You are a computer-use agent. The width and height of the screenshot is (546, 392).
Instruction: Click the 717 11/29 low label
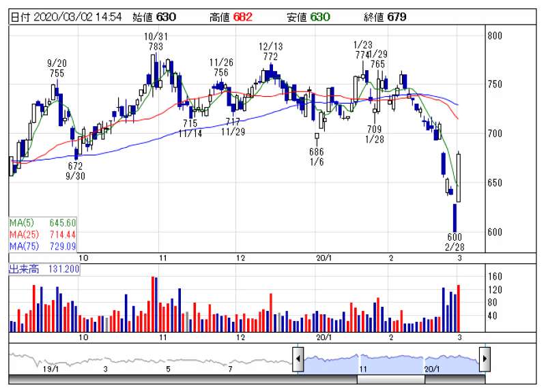(x=233, y=127)
